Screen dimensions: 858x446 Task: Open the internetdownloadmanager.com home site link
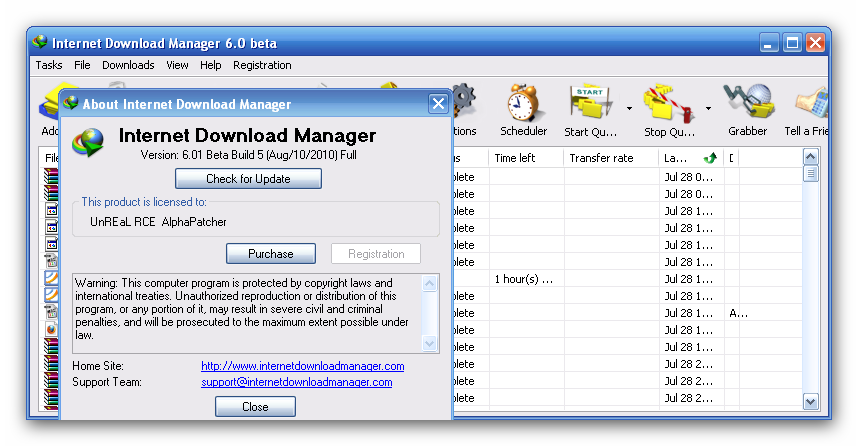click(302, 366)
